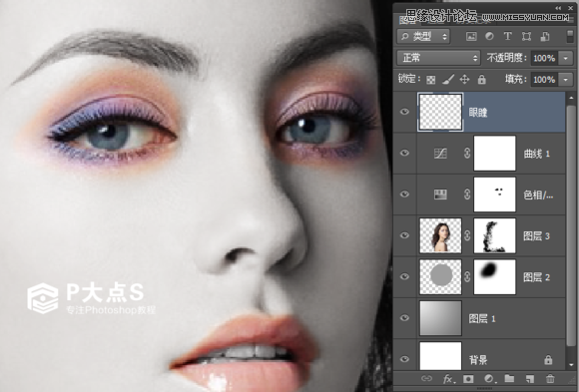The height and width of the screenshot is (392, 579).
Task: Click the lock icon on 背景 layer
Action: click(548, 359)
